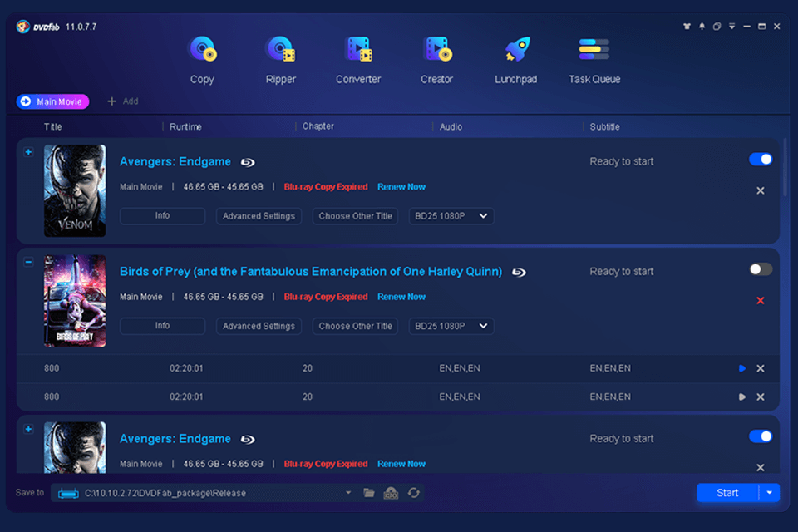Switch to the Main Movie tab
The width and height of the screenshot is (798, 532).
[52, 101]
